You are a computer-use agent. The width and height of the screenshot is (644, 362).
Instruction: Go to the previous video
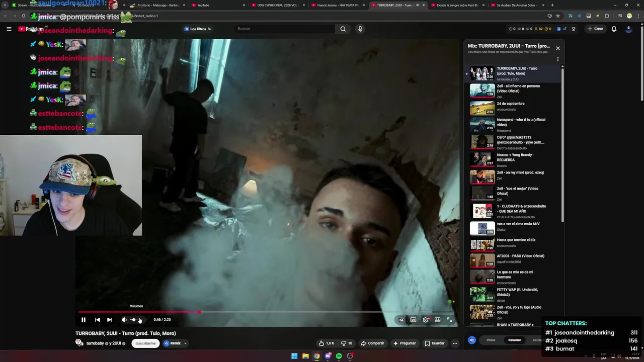(98, 320)
